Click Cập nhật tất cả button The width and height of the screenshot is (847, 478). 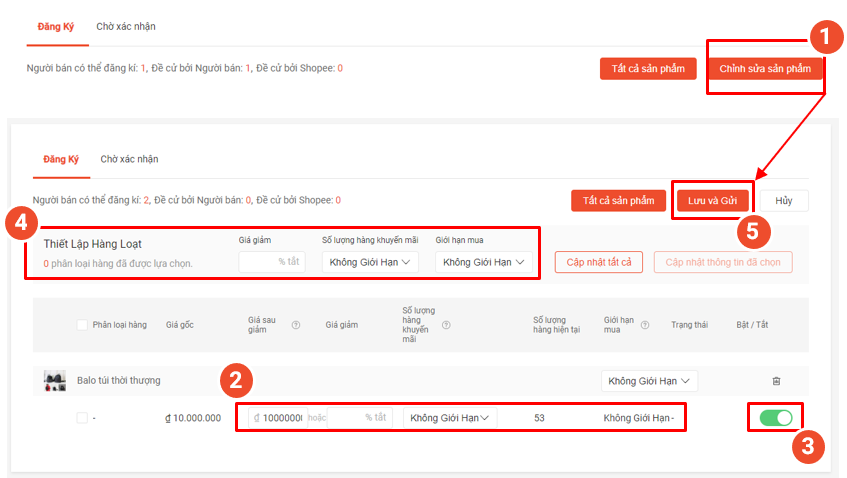[598, 262]
